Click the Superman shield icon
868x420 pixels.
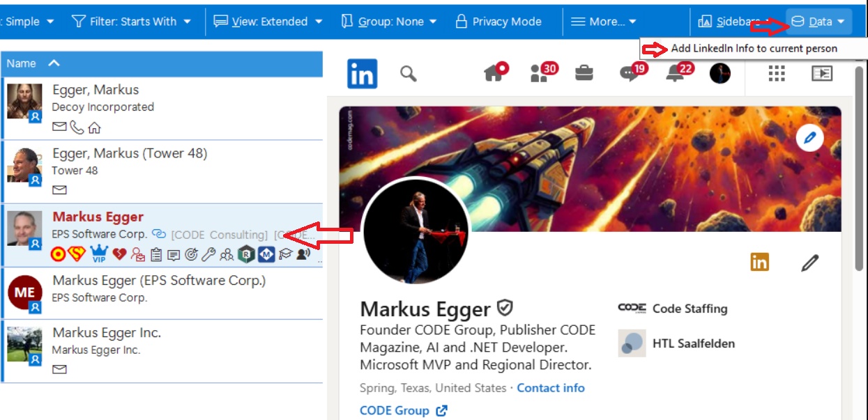[x=76, y=254]
